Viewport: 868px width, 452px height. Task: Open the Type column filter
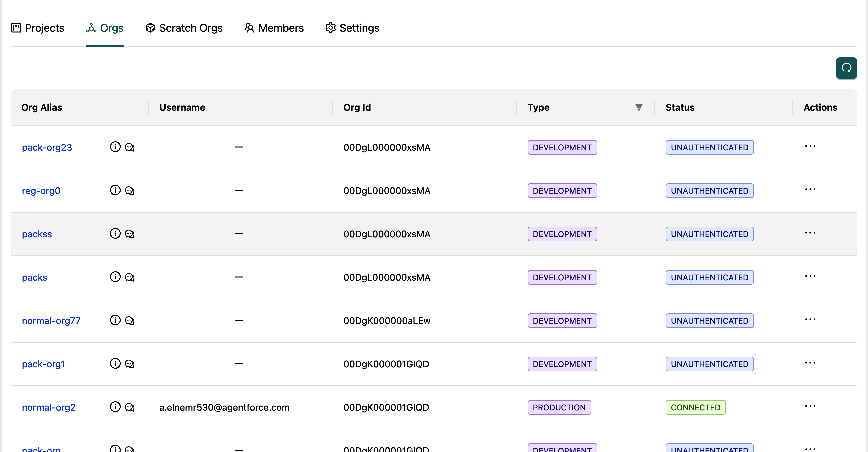click(x=639, y=107)
